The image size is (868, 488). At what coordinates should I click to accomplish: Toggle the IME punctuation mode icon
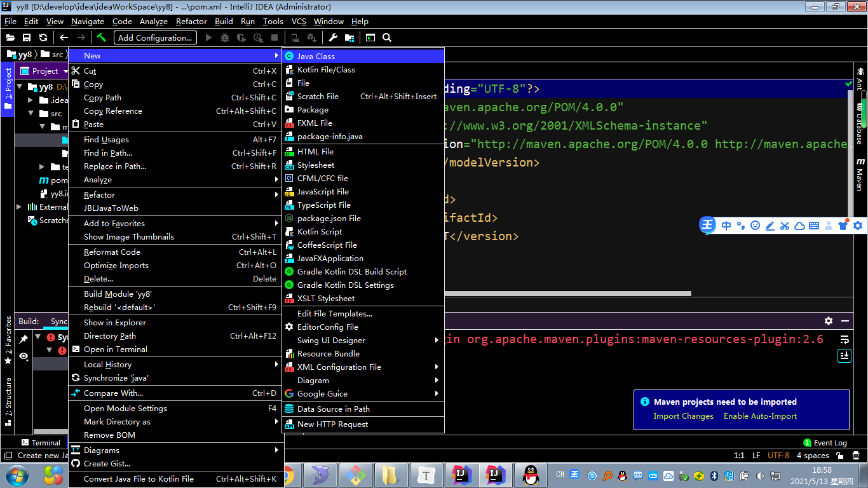(741, 226)
